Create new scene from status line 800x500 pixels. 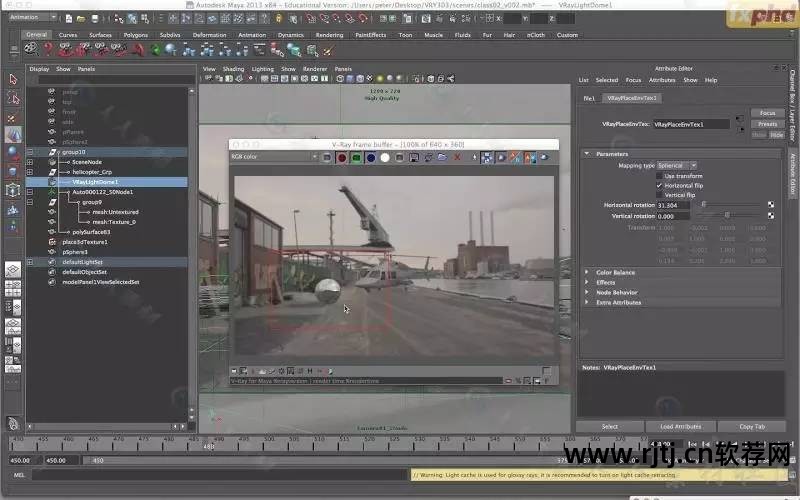point(69,18)
